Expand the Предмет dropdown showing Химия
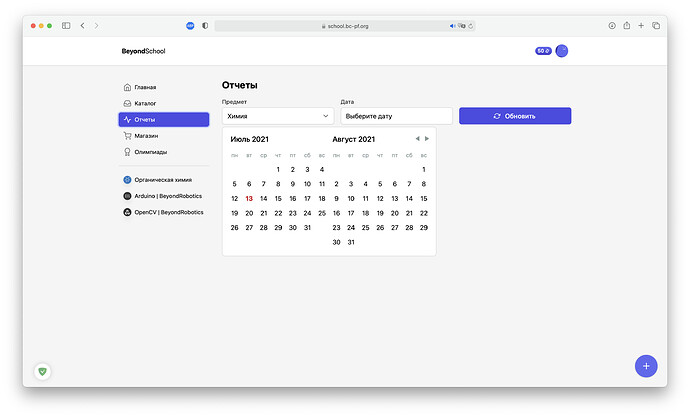 pos(278,116)
